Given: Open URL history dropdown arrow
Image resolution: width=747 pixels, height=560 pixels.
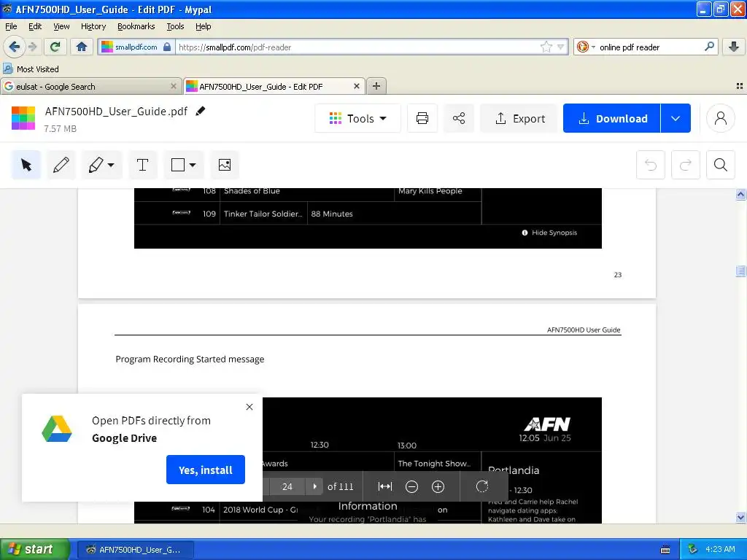Looking at the screenshot, I should coord(561,47).
